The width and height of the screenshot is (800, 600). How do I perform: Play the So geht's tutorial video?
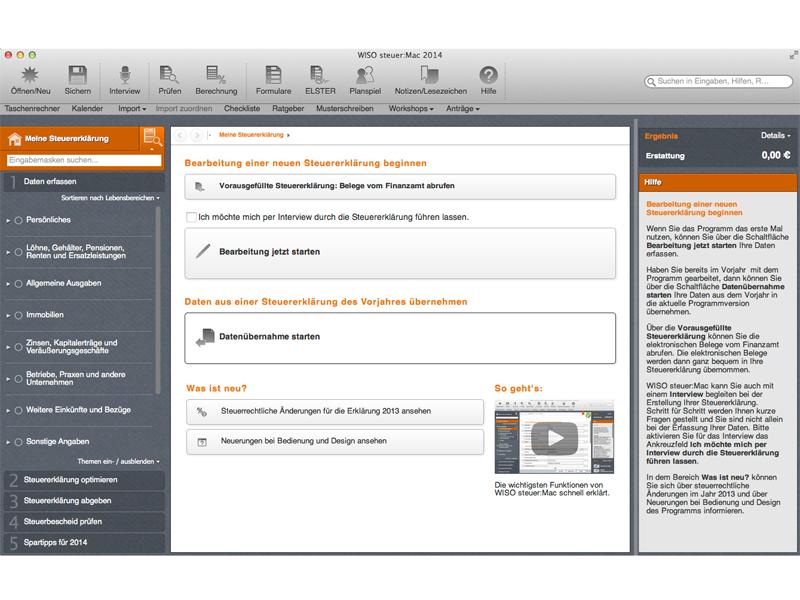point(554,437)
